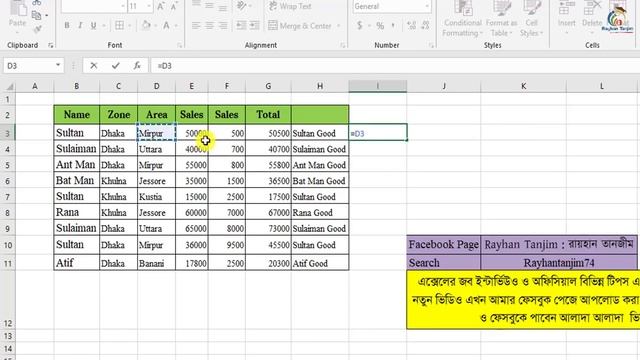Open the Fill Color dropdown arrow
Image resolution: width=640 pixels, height=360 pixels.
(156, 26)
